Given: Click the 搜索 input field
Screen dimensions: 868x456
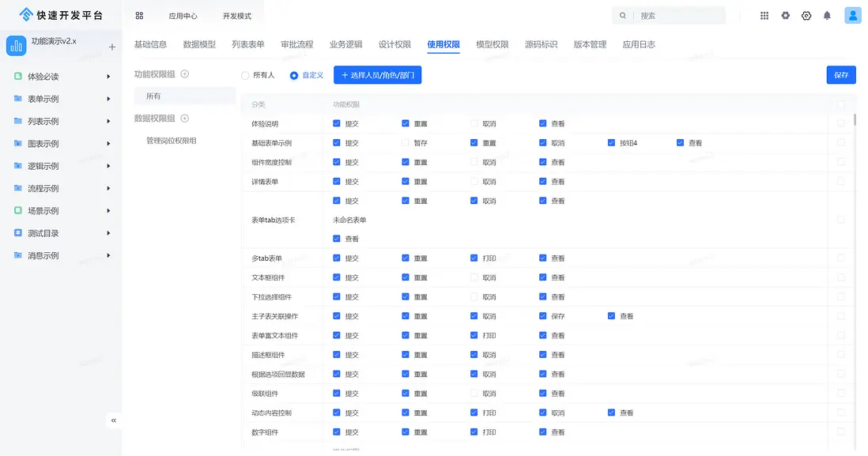Looking at the screenshot, I should (x=676, y=16).
